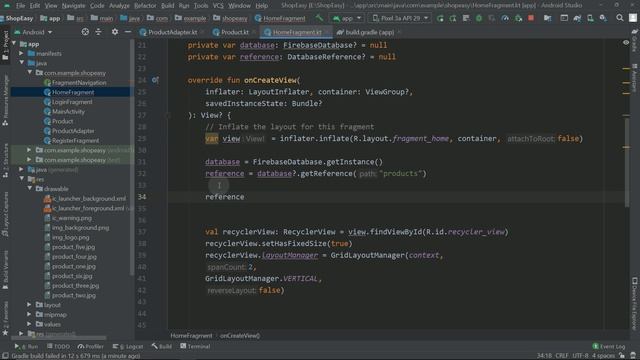
Task: Click the Debug app bug icon
Action: (479, 18)
